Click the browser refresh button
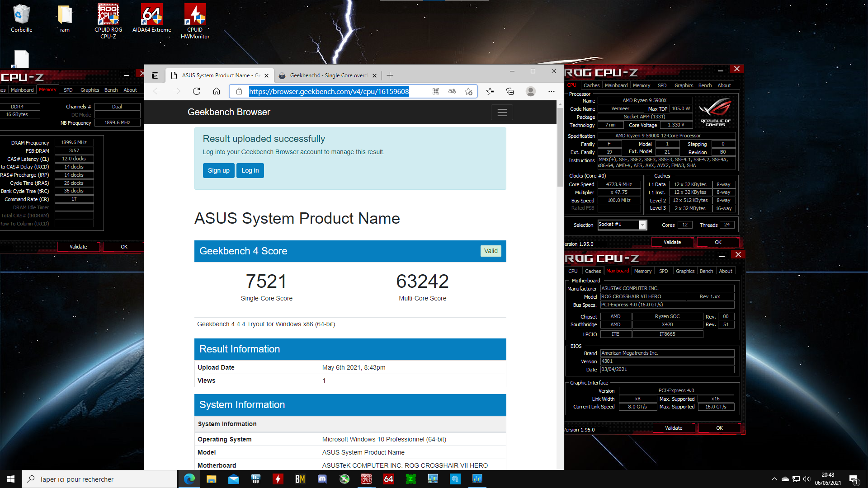 pyautogui.click(x=197, y=91)
